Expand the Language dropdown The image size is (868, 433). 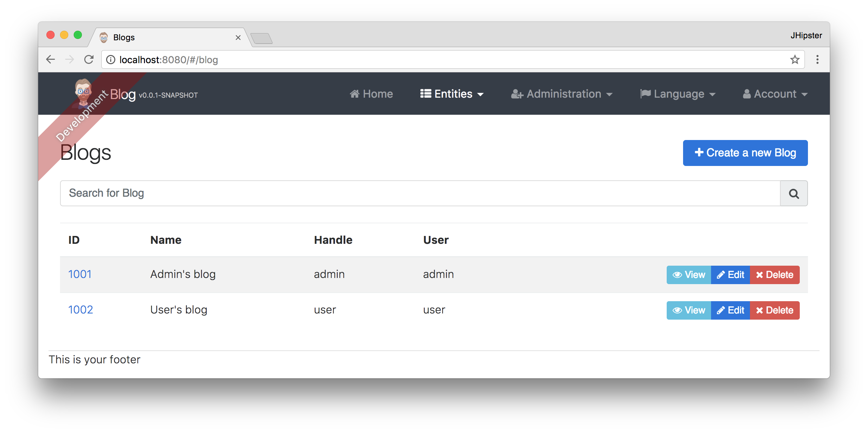pyautogui.click(x=678, y=94)
